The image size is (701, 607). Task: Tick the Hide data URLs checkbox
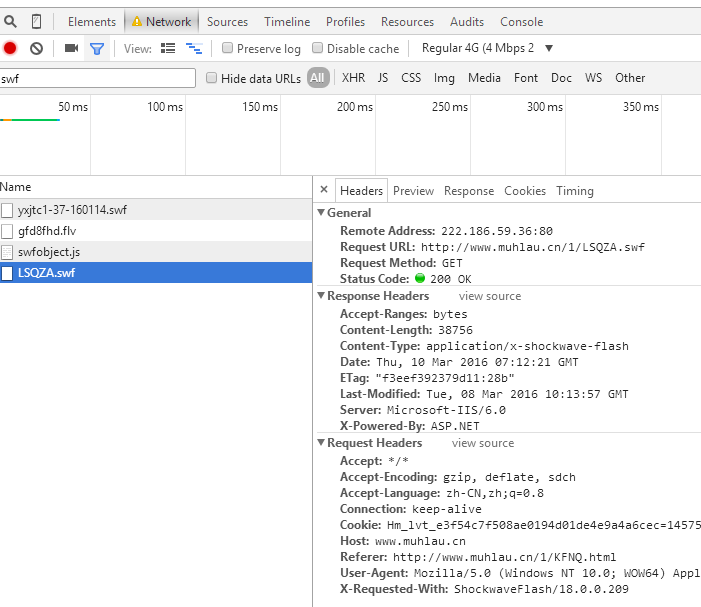pos(212,78)
